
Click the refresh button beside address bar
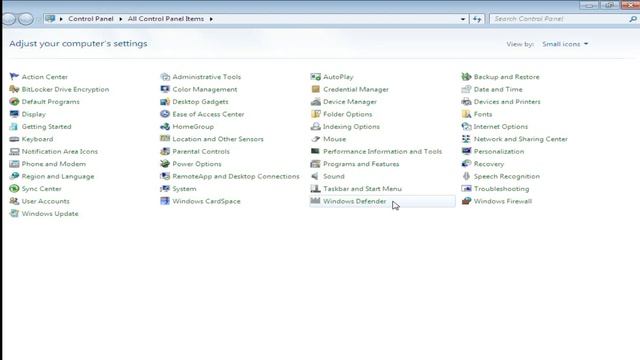click(477, 19)
